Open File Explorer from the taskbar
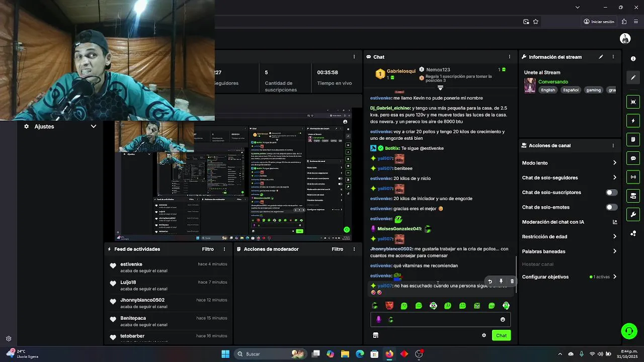The height and width of the screenshot is (362, 644). 345,354
